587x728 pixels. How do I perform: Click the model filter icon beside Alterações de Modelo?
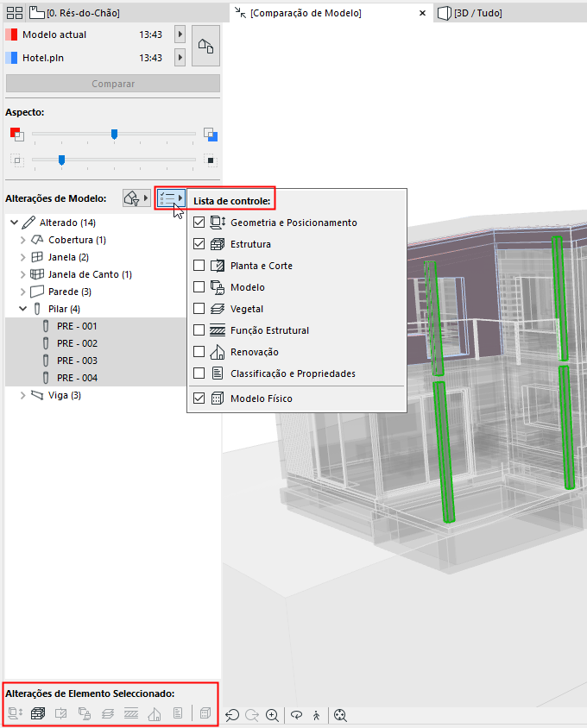click(x=136, y=198)
